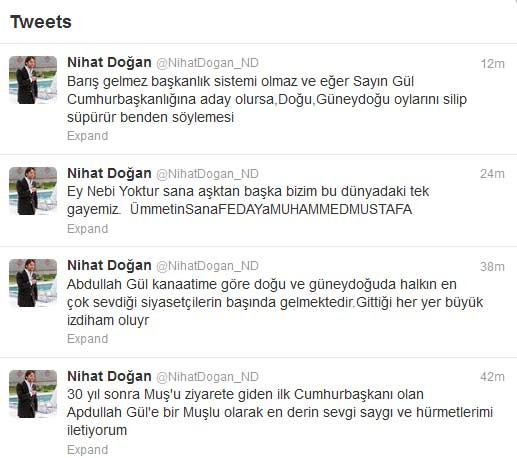Image resolution: width=517 pixels, height=458 pixels.
Task: Open the avatar on the 42m tweet
Action: tap(33, 394)
